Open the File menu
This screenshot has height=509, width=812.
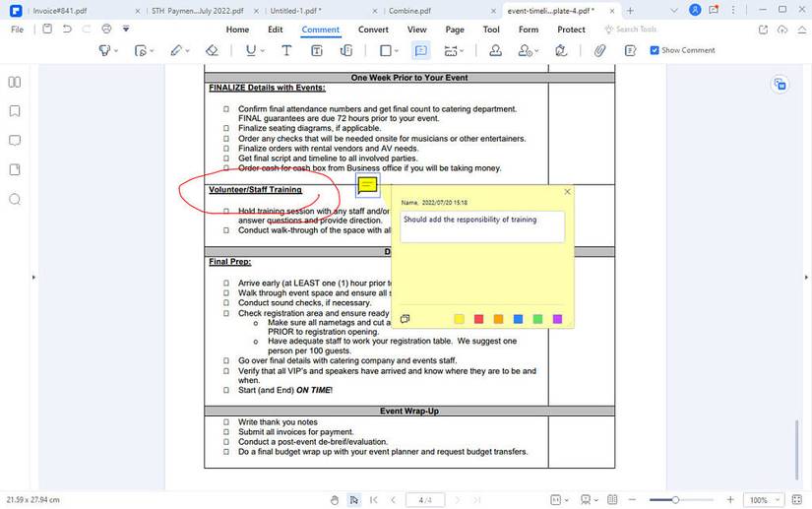point(17,30)
